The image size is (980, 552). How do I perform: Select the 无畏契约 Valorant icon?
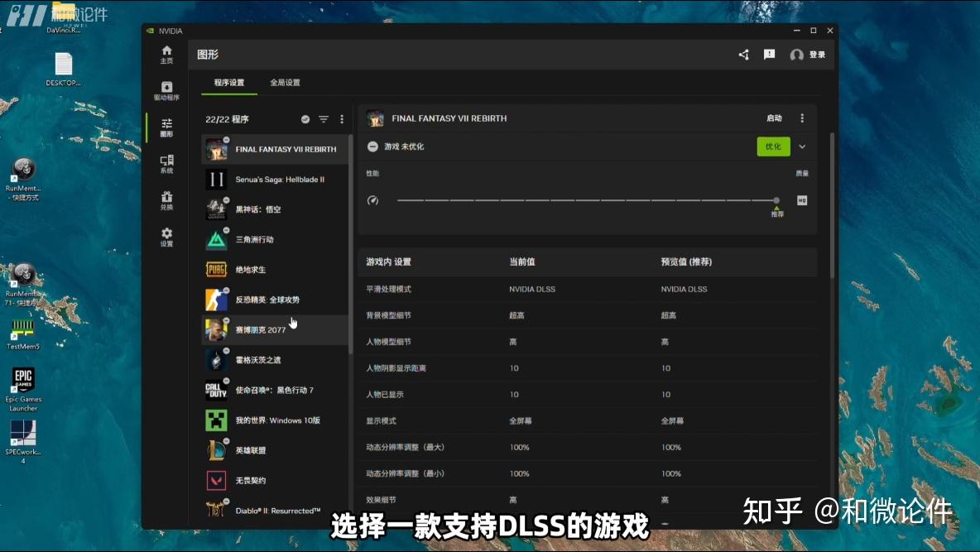tap(216, 480)
